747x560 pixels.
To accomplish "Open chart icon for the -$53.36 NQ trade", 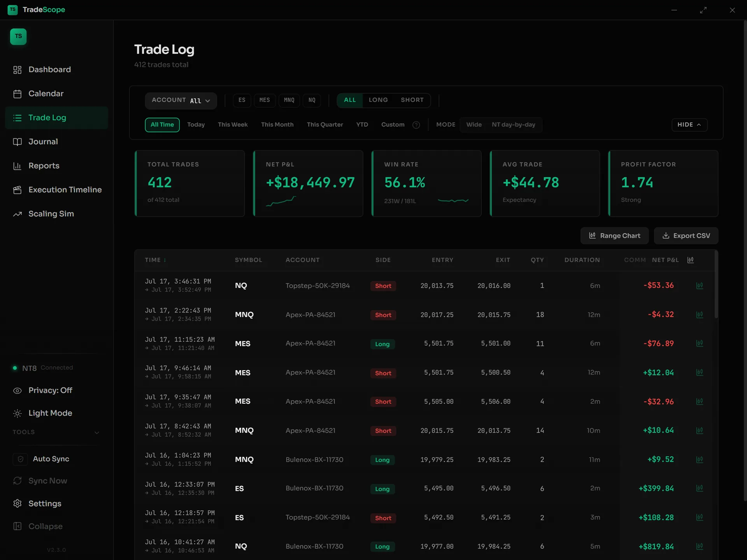I will pos(700,286).
